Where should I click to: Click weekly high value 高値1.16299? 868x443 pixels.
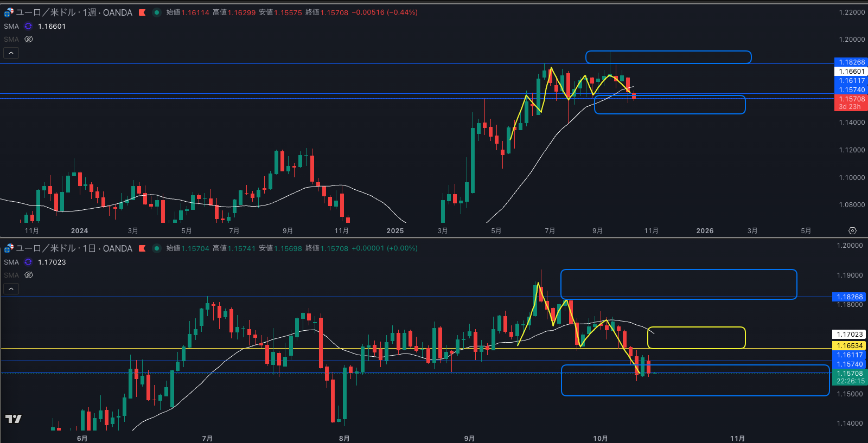(x=234, y=12)
